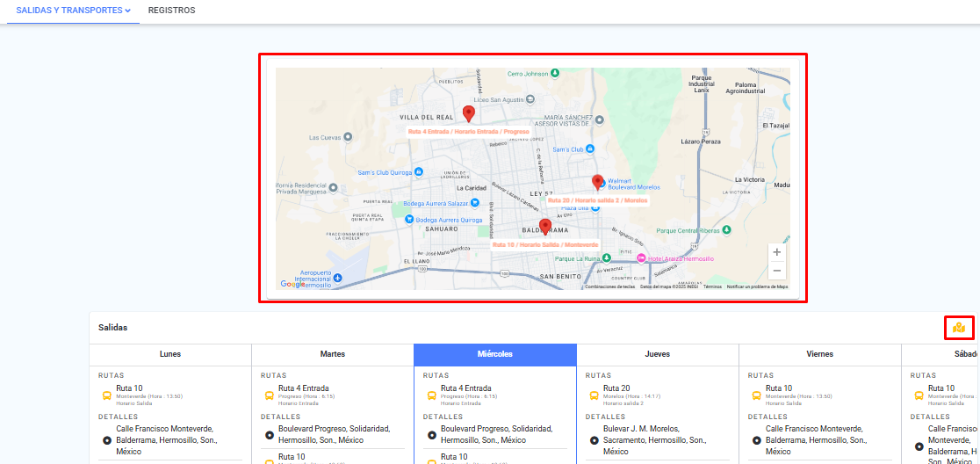Click the location marker for Lunes Monteverde address
This screenshot has height=464, width=980.
pyautogui.click(x=107, y=440)
